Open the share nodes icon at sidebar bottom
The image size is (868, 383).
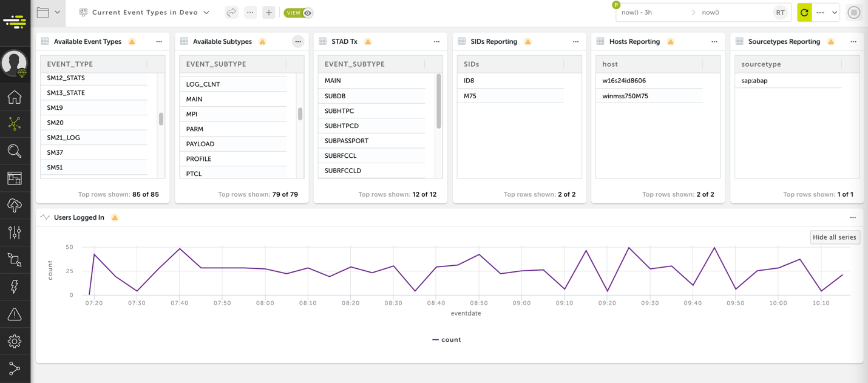(x=15, y=368)
